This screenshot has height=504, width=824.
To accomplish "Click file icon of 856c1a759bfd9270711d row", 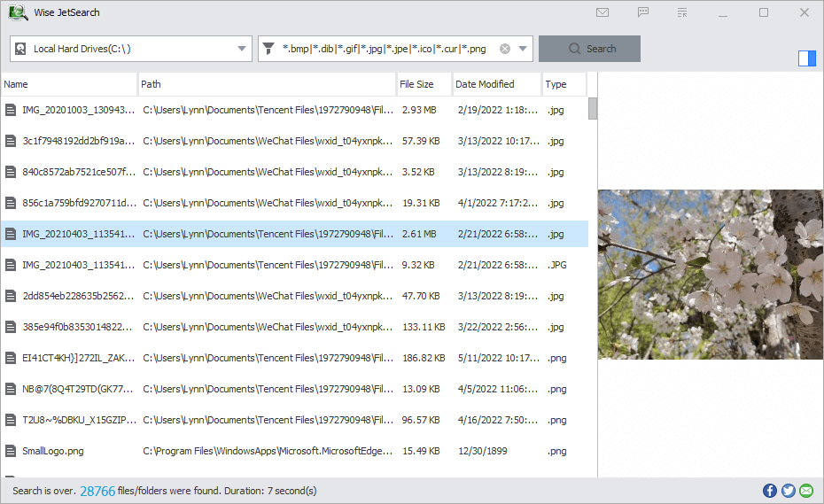I will pyautogui.click(x=11, y=203).
